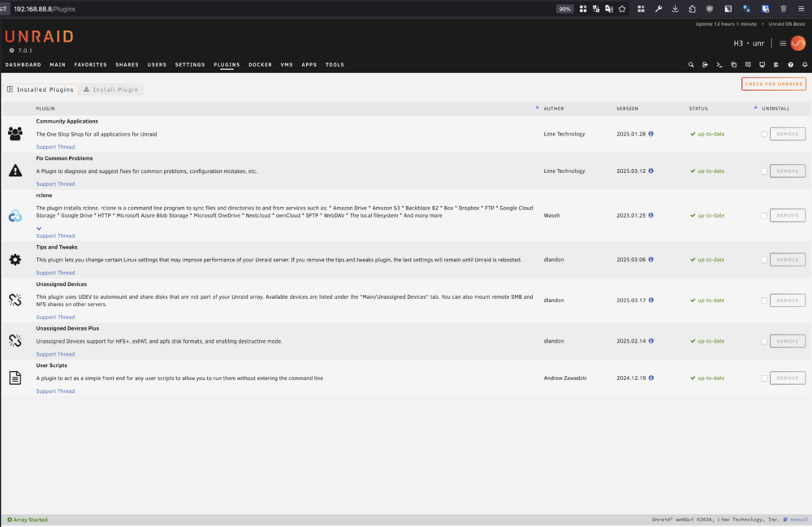The height and width of the screenshot is (527, 812).
Task: Tick the Community Applications uninstall checkbox
Action: click(764, 134)
